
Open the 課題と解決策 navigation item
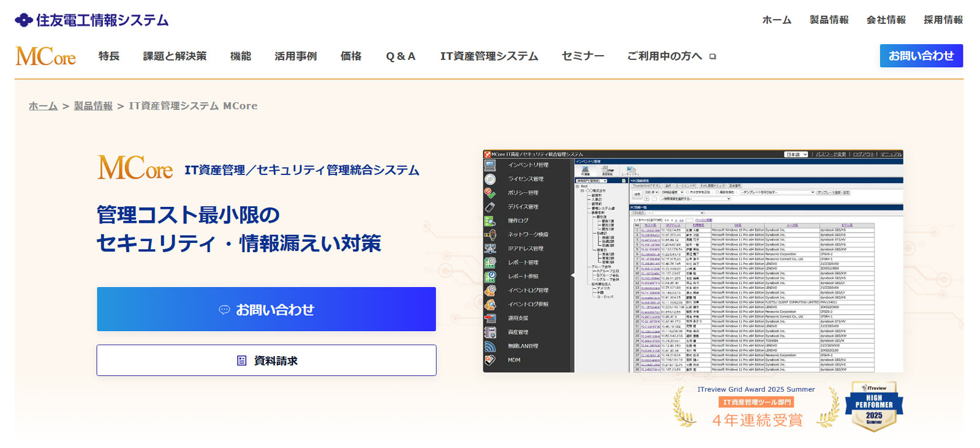point(175,56)
